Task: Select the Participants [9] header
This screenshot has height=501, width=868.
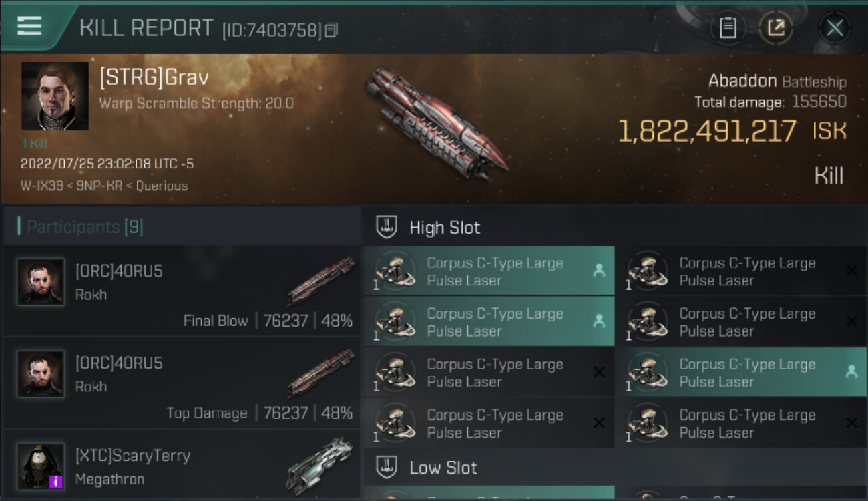Action: point(85,227)
